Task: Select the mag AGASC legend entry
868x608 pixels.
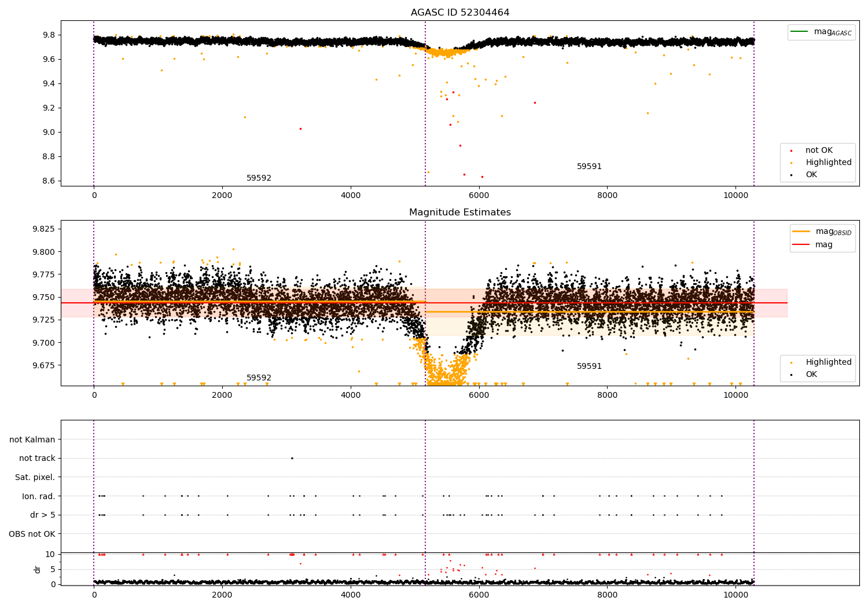Action: [822, 32]
